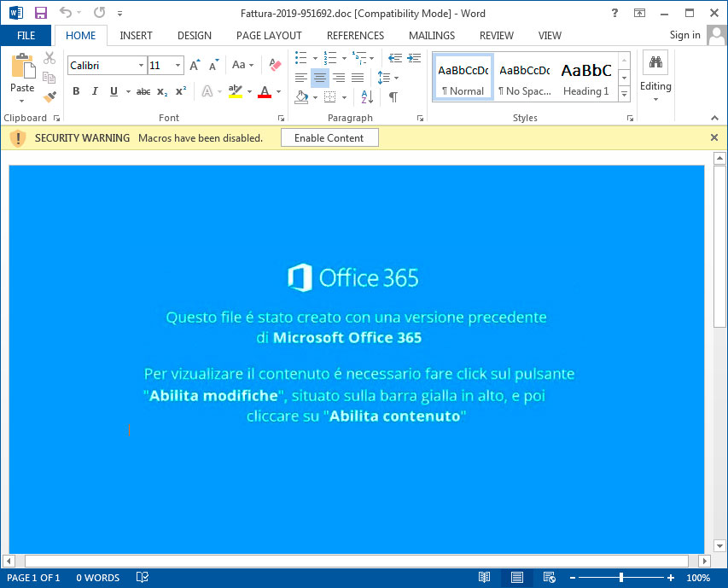This screenshot has width=728, height=588.
Task: Show paragraph marks with pilcrow icon
Action: [393, 96]
